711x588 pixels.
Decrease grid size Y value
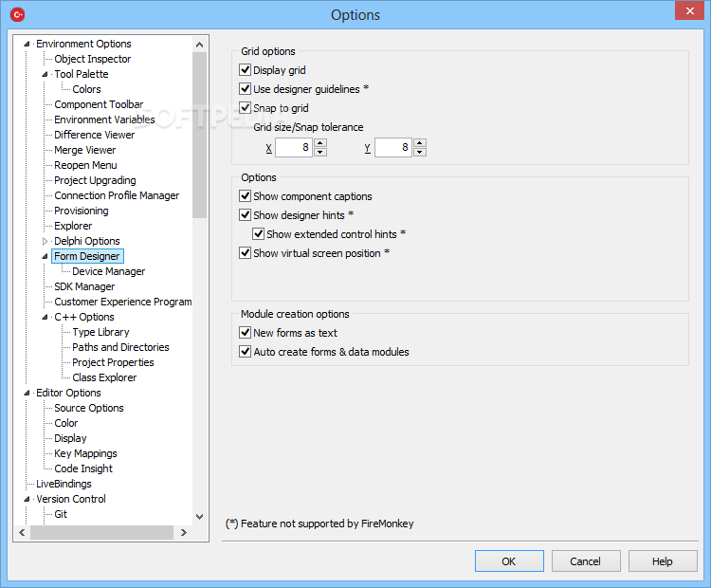(420, 152)
